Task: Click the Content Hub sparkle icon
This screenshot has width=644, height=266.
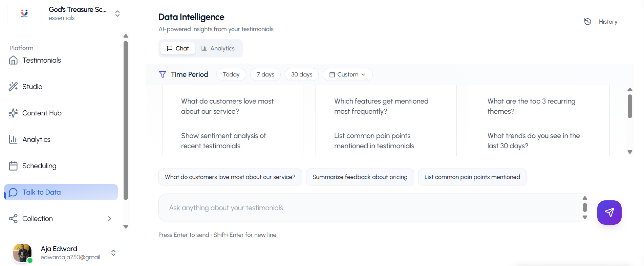Action: (13, 113)
